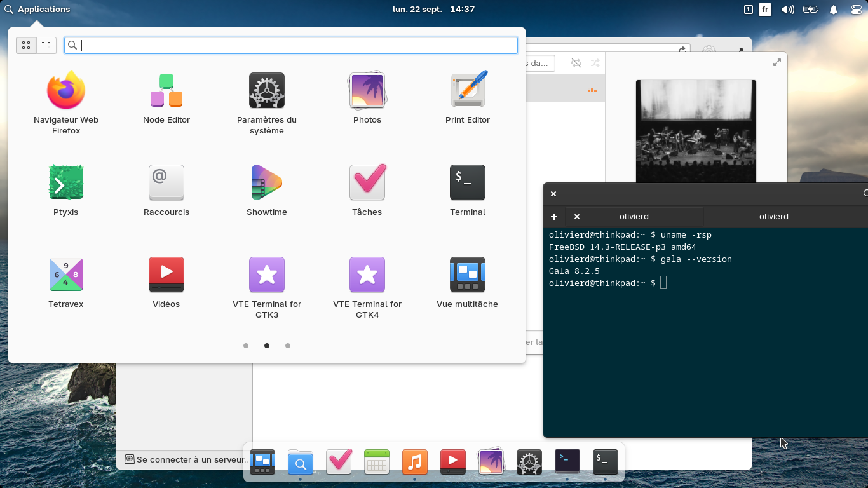The width and height of the screenshot is (868, 488).
Task: Toggle repeat mode in the music player
Action: pyautogui.click(x=576, y=63)
